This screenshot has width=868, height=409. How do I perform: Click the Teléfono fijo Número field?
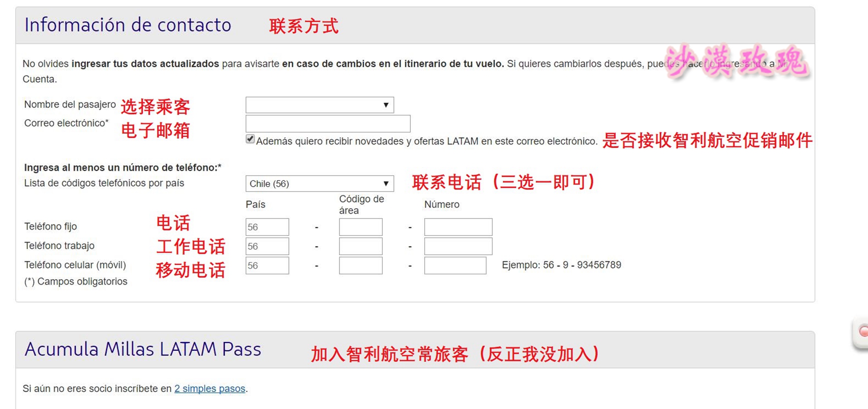point(458,227)
